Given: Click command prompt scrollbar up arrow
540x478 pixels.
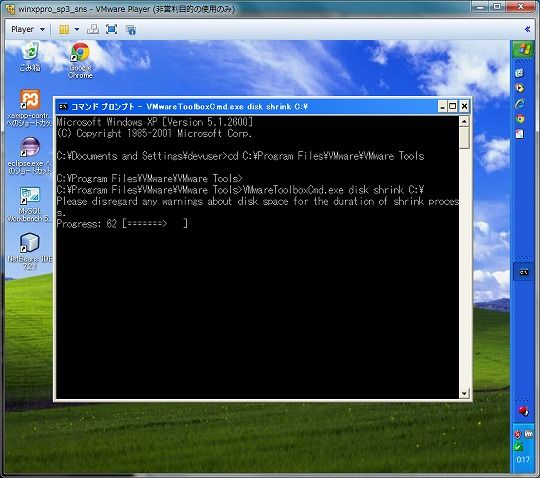Looking at the screenshot, I should (464, 121).
